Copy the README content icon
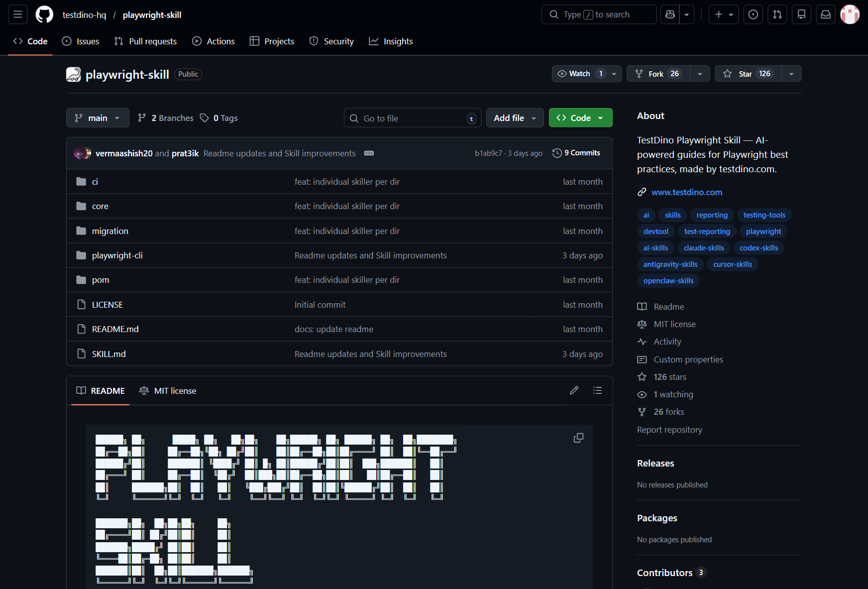This screenshot has height=589, width=868. pyautogui.click(x=578, y=438)
